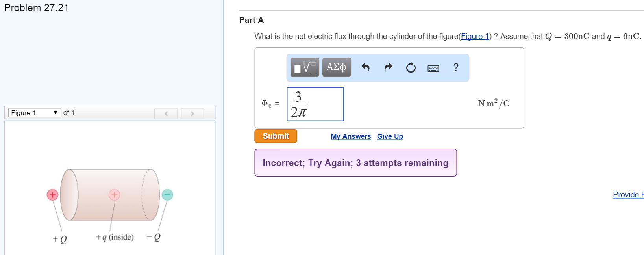This screenshot has height=255, width=644.
Task: Reset the answer with the circular arrow icon
Action: pos(411,67)
